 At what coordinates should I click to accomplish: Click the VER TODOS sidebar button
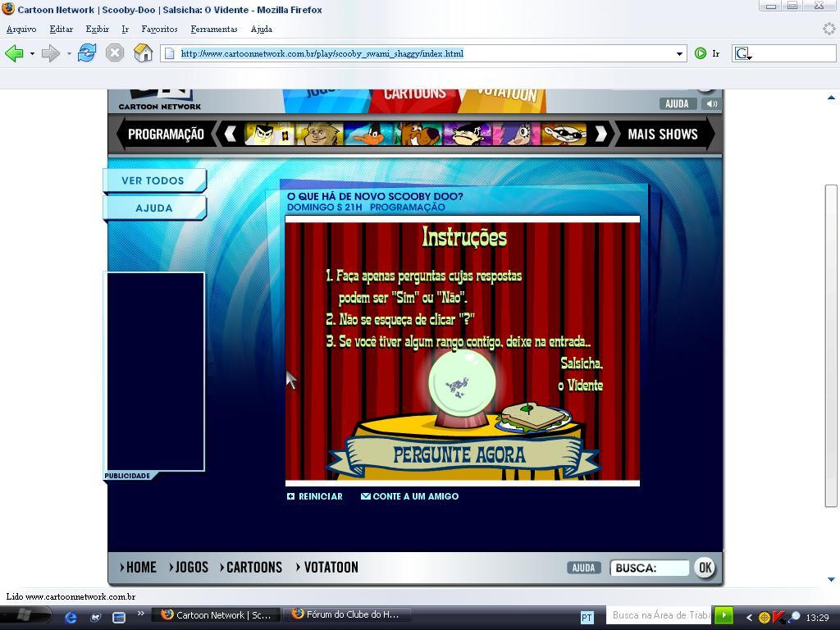[x=153, y=180]
